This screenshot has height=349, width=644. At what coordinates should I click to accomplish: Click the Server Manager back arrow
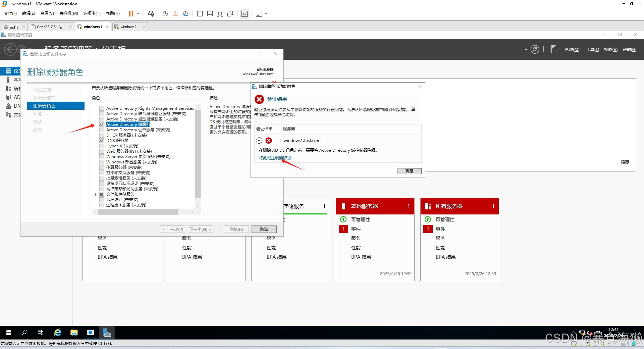point(10,50)
